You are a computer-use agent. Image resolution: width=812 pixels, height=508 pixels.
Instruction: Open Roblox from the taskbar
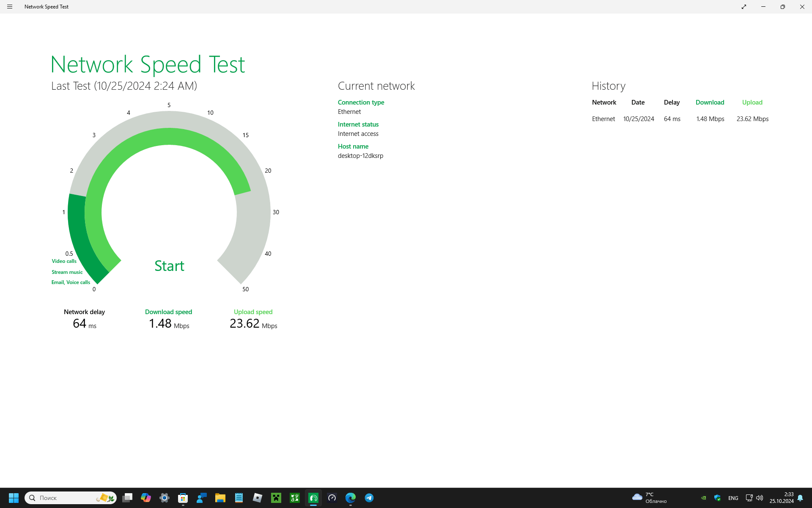pyautogui.click(x=258, y=498)
